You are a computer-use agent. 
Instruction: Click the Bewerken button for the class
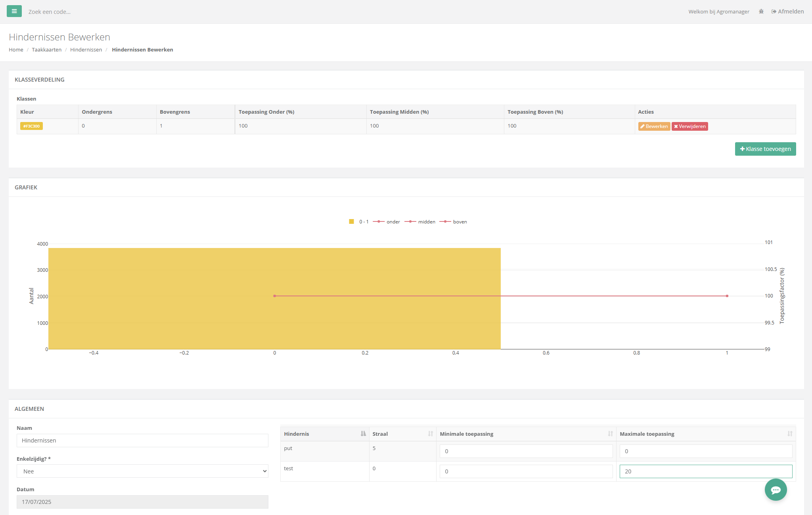tap(654, 126)
